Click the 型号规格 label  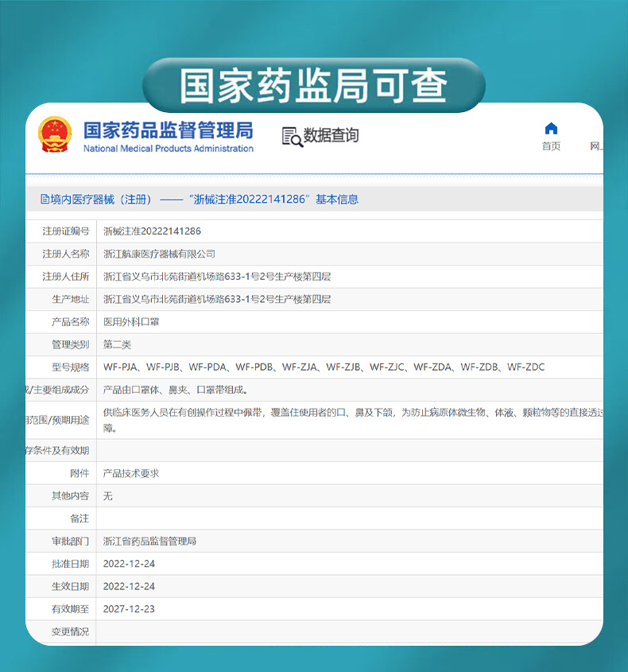[70, 367]
